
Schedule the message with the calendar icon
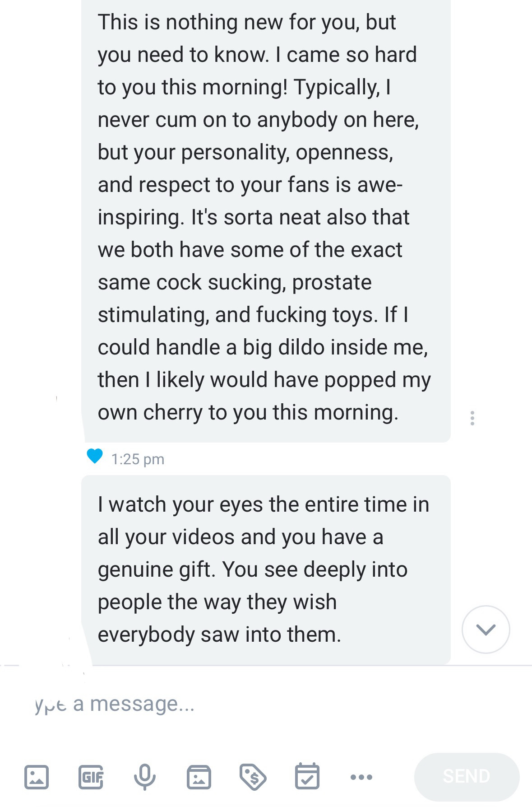[x=307, y=777]
